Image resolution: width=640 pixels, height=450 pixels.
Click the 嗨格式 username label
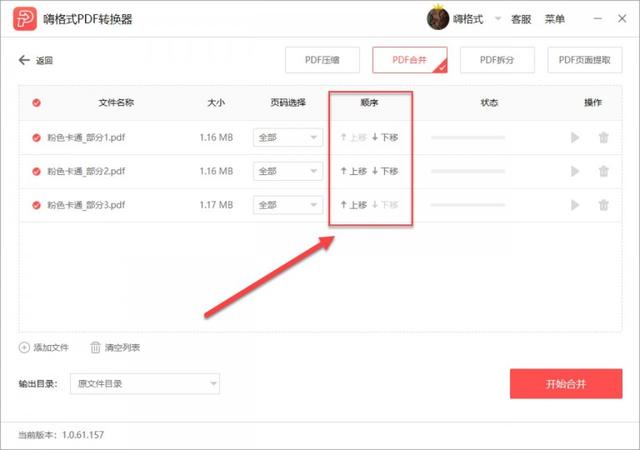468,19
